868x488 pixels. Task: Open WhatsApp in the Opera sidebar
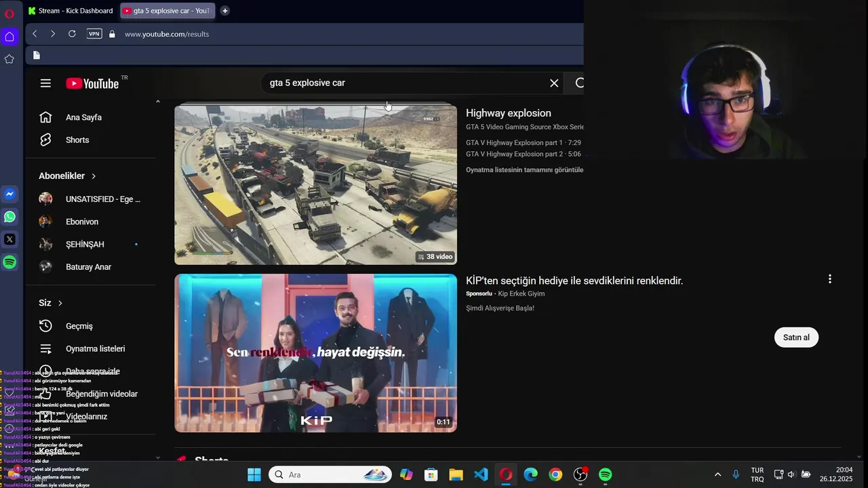[9, 217]
